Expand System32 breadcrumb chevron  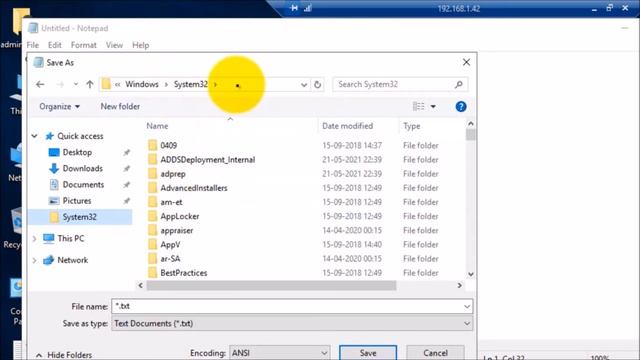pos(216,84)
